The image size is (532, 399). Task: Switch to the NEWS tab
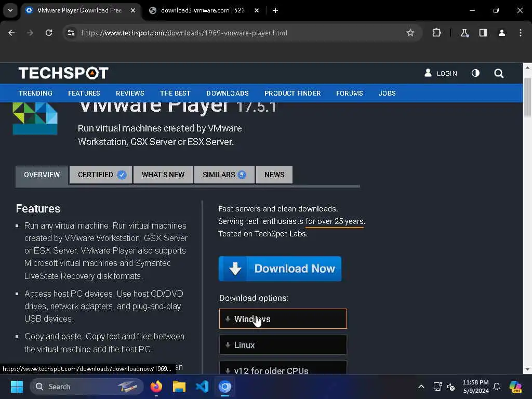click(x=274, y=175)
